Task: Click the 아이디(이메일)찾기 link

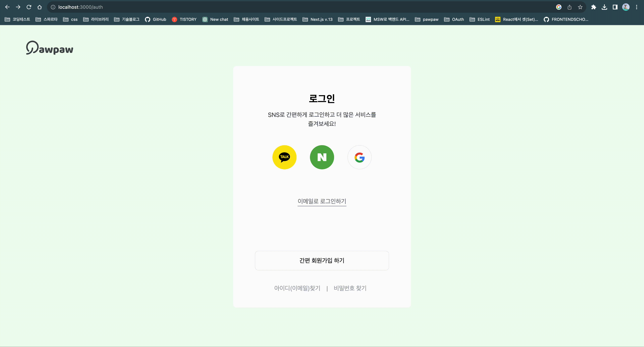Action: (x=297, y=288)
